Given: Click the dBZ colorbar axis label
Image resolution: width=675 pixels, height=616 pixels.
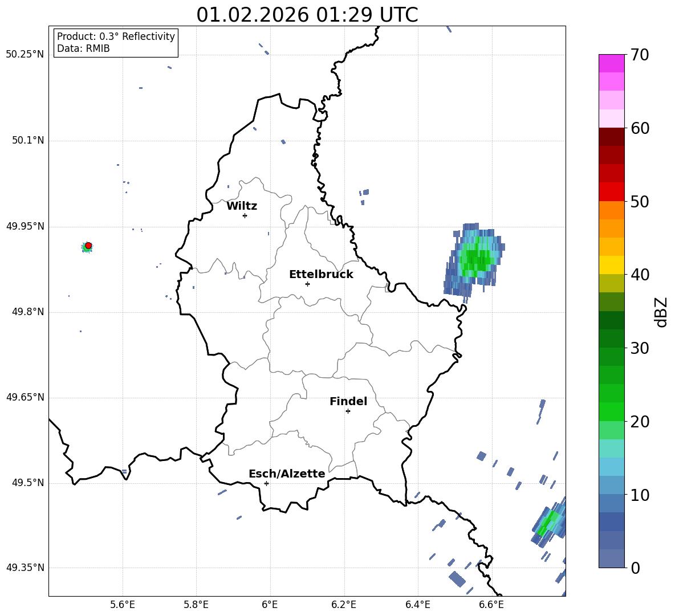Looking at the screenshot, I should tap(662, 312).
